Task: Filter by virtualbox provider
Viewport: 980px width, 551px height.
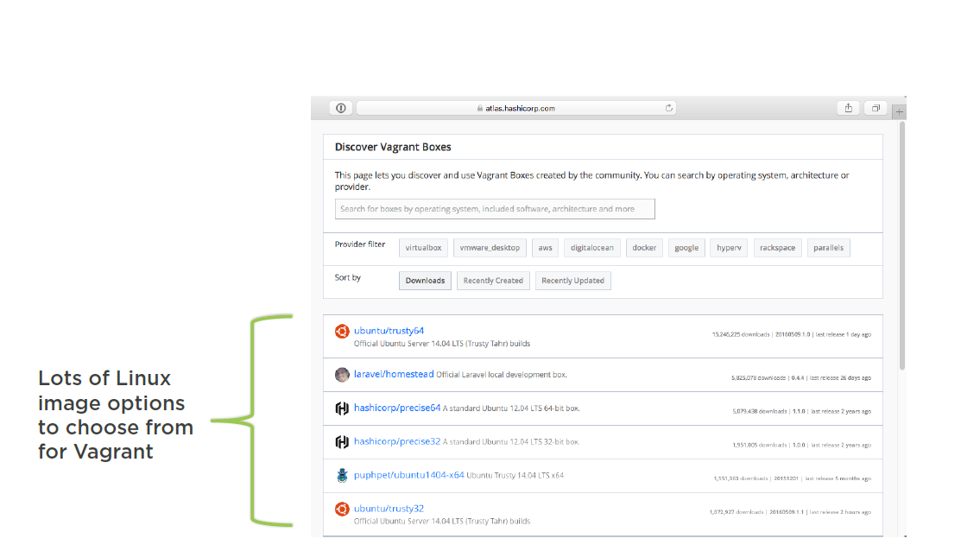Action: 423,248
